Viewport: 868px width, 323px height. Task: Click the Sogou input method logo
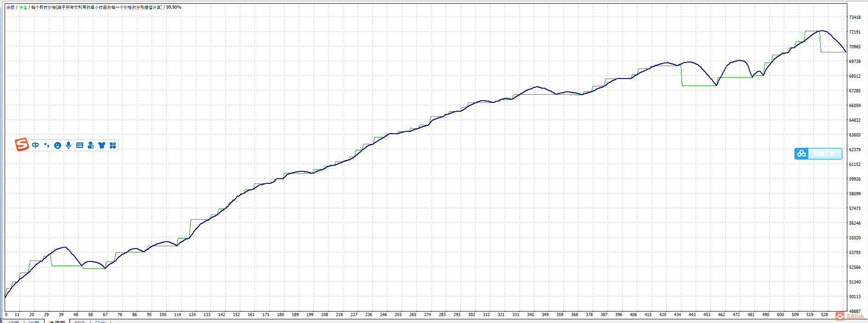click(22, 144)
